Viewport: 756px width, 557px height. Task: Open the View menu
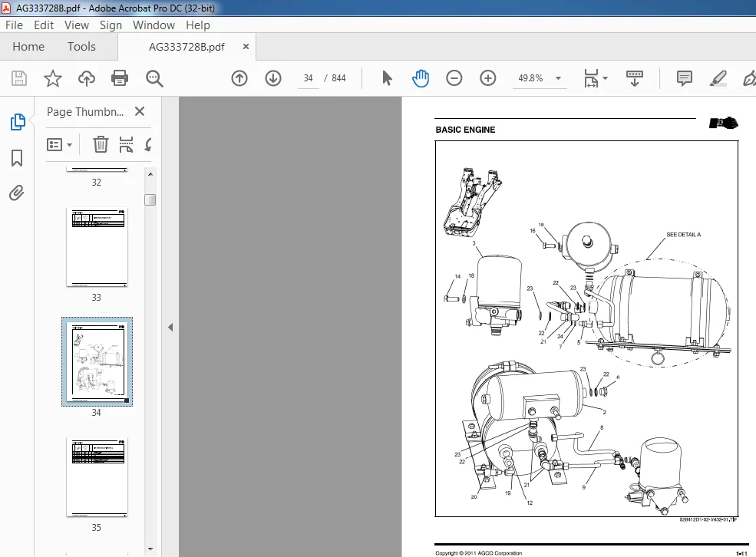pos(77,25)
